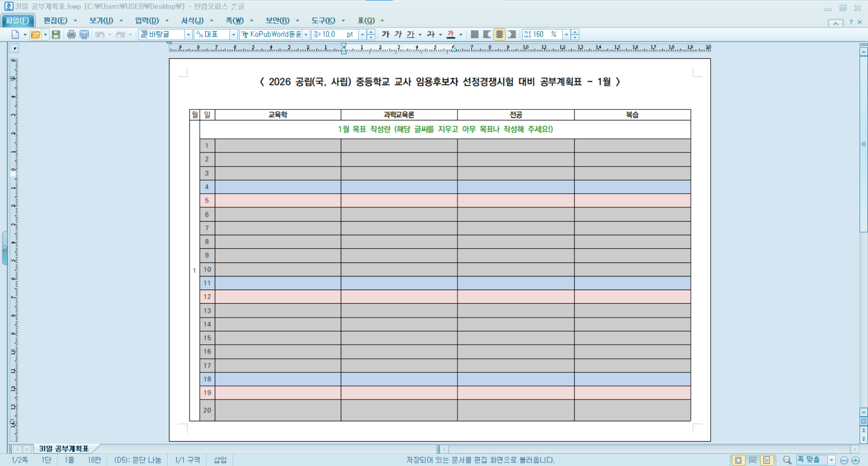The image size is (868, 466).
Task: Redo the last undone action
Action: [x=120, y=34]
